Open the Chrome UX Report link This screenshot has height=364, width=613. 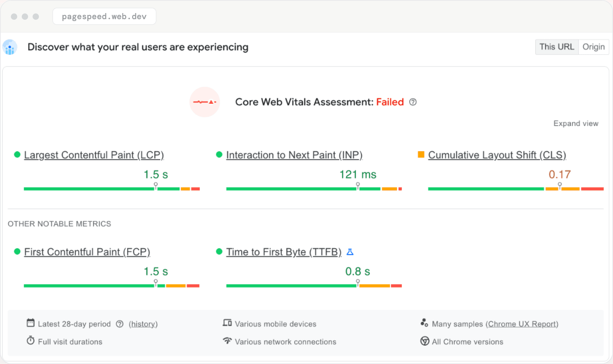point(522,324)
